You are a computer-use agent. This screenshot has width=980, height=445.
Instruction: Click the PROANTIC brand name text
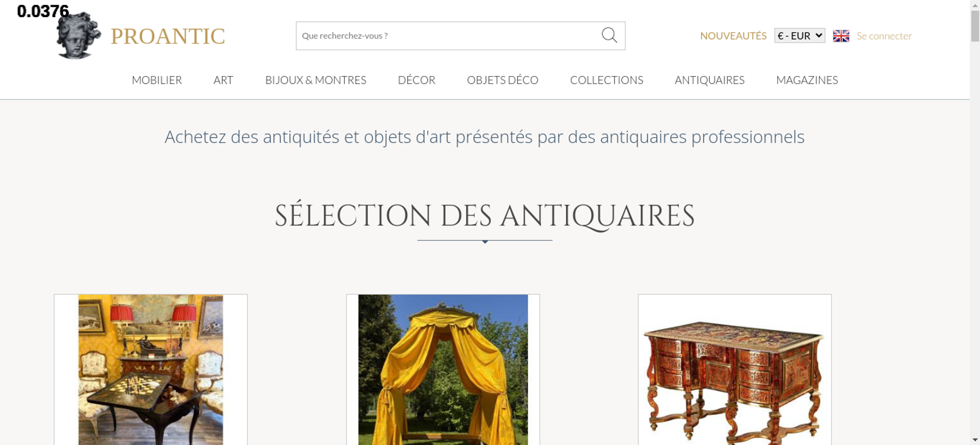point(168,36)
